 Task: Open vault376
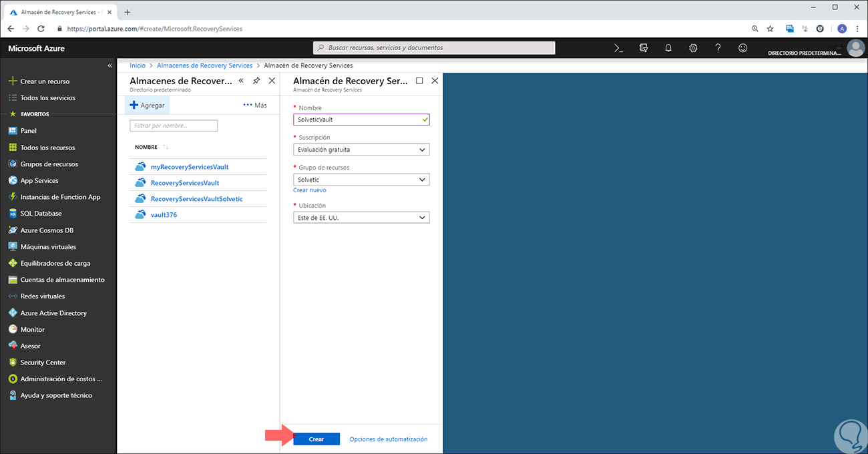[x=164, y=215]
